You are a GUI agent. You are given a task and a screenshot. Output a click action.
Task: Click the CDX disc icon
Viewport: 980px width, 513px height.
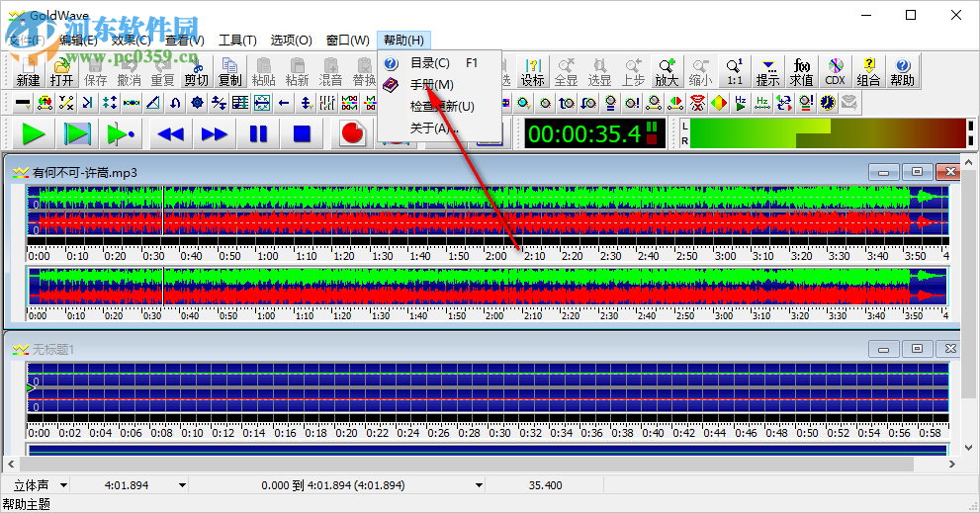pyautogui.click(x=836, y=71)
